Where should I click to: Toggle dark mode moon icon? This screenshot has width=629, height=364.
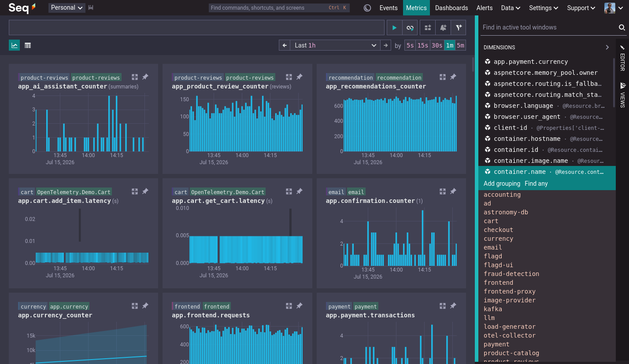pos(367,8)
